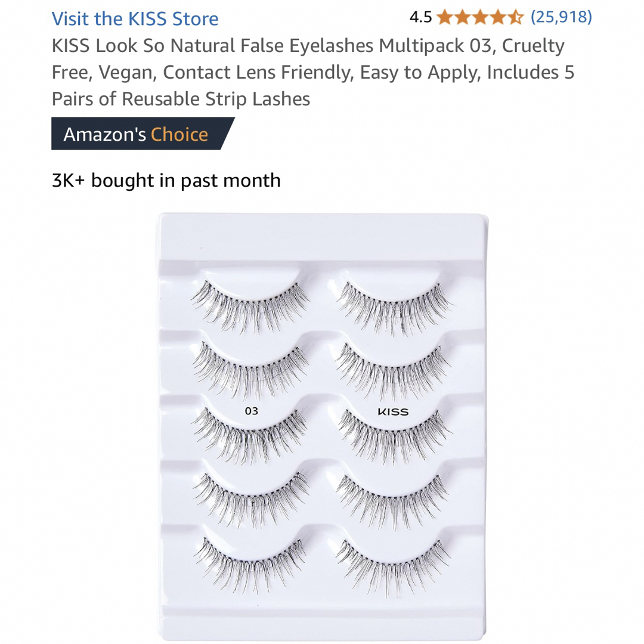Screen dimensions: 644x644
Task: Open the KISS Look So Natural product title
Action: [312, 72]
